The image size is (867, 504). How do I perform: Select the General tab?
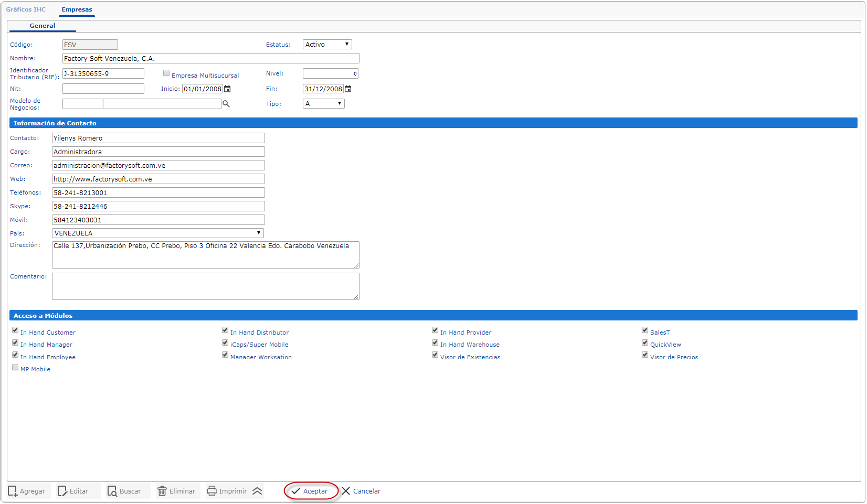43,26
